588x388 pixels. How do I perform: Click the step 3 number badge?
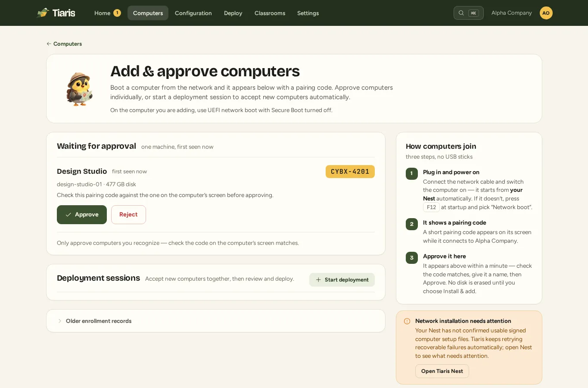[x=412, y=258]
